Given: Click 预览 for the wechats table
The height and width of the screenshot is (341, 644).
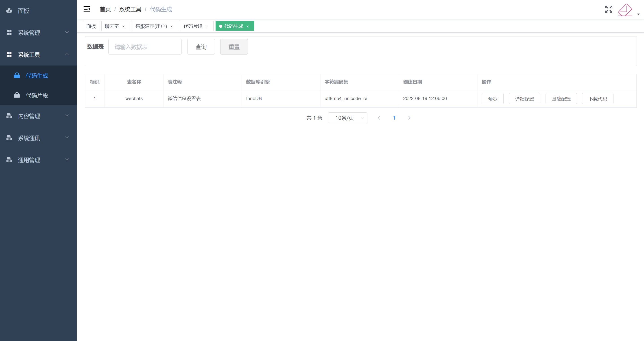Looking at the screenshot, I should [493, 99].
